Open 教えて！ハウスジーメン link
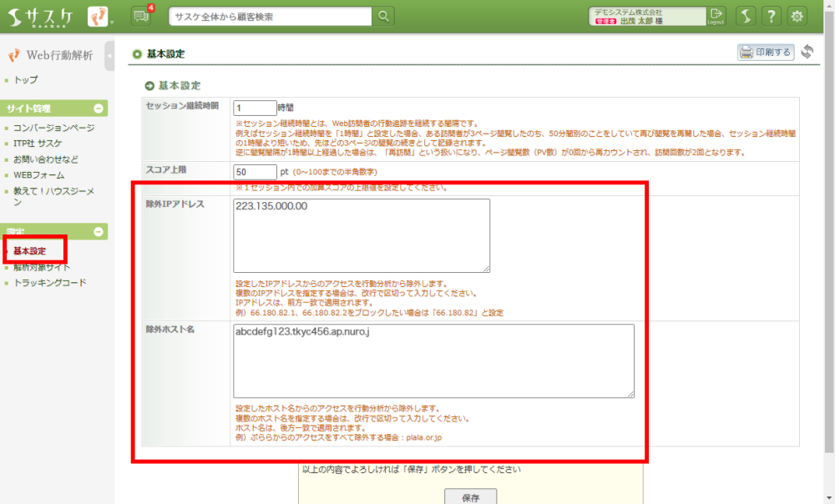Viewport: 835px width, 504px height. 53,196
